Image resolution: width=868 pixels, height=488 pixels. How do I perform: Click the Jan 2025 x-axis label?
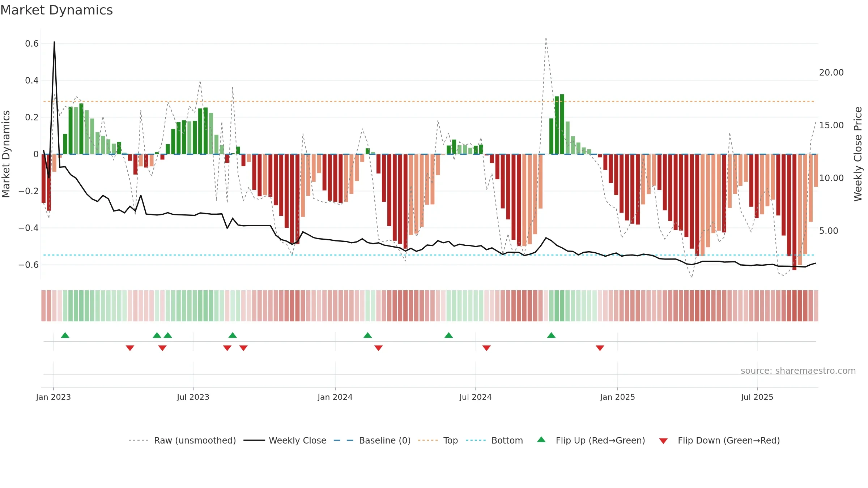point(618,397)
